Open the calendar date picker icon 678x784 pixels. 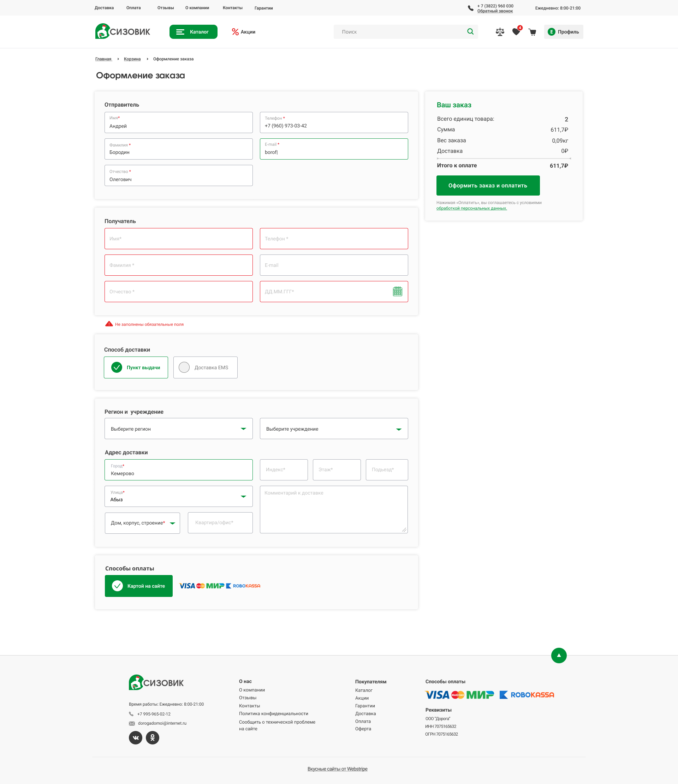pyautogui.click(x=397, y=291)
